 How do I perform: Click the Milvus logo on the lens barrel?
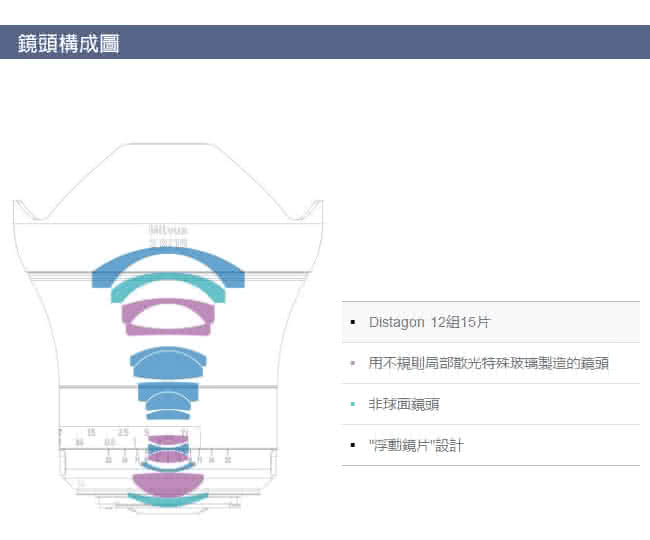coord(168,229)
